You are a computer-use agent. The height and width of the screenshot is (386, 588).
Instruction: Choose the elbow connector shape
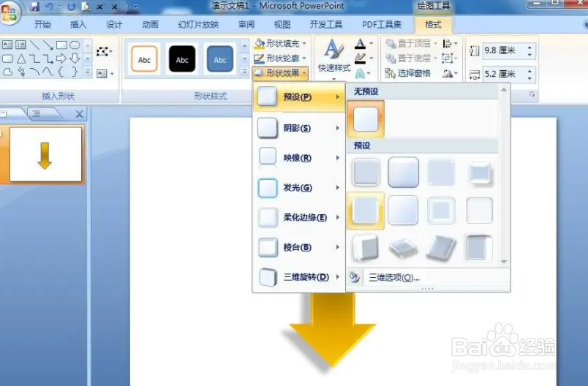pos(34,58)
